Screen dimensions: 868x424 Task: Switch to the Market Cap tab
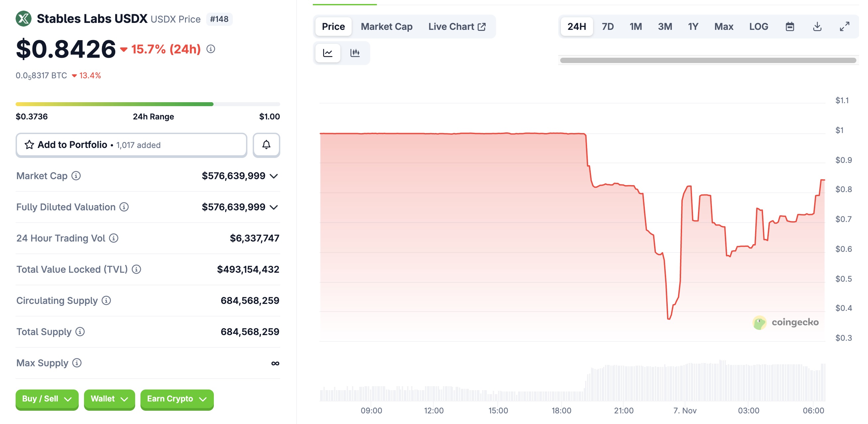pos(387,26)
